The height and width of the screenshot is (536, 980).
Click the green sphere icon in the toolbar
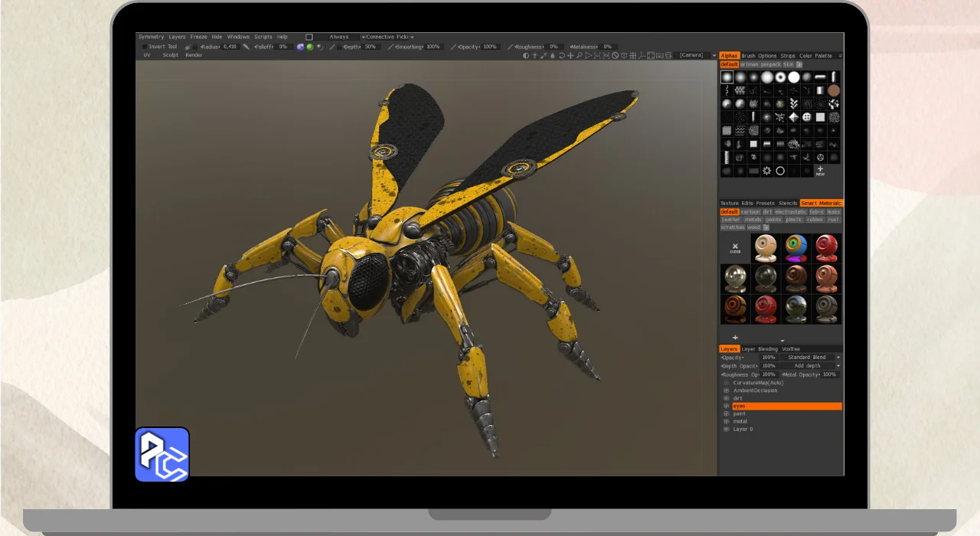310,47
